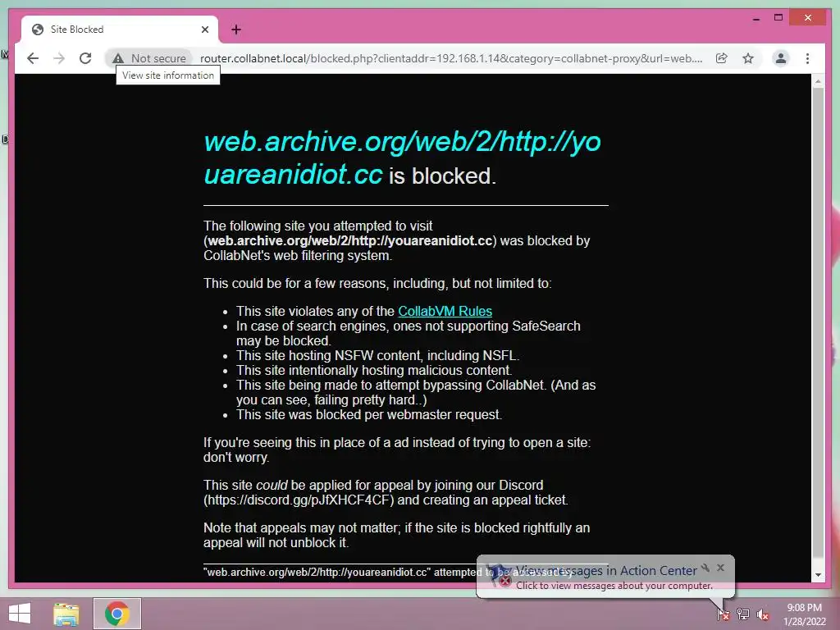
Task: Click the network tray icon
Action: point(743,614)
